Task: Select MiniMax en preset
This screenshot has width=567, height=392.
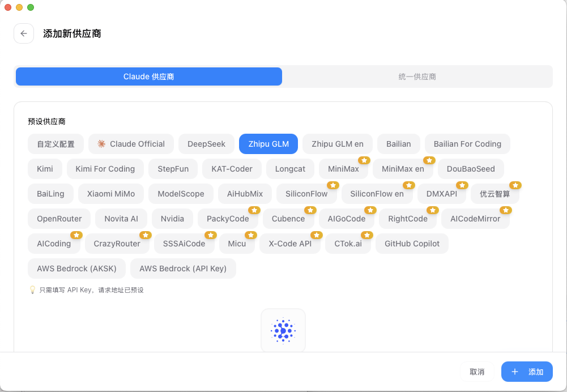Action: click(403, 169)
